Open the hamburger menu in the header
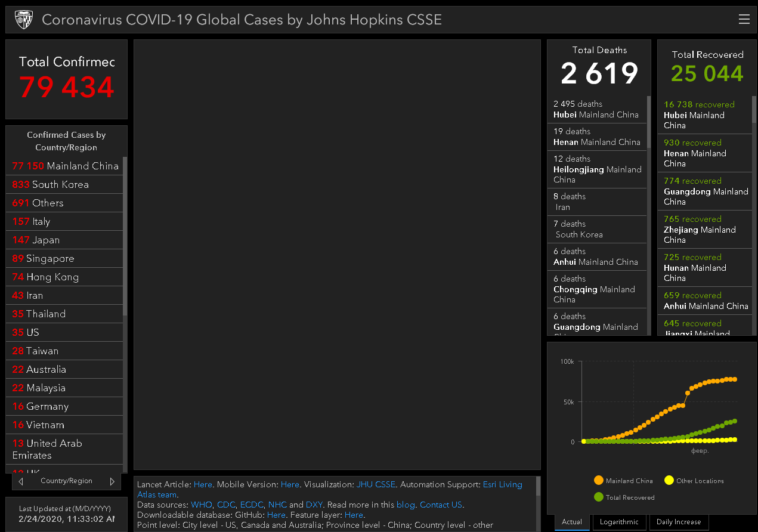This screenshot has width=758, height=532. click(x=744, y=19)
